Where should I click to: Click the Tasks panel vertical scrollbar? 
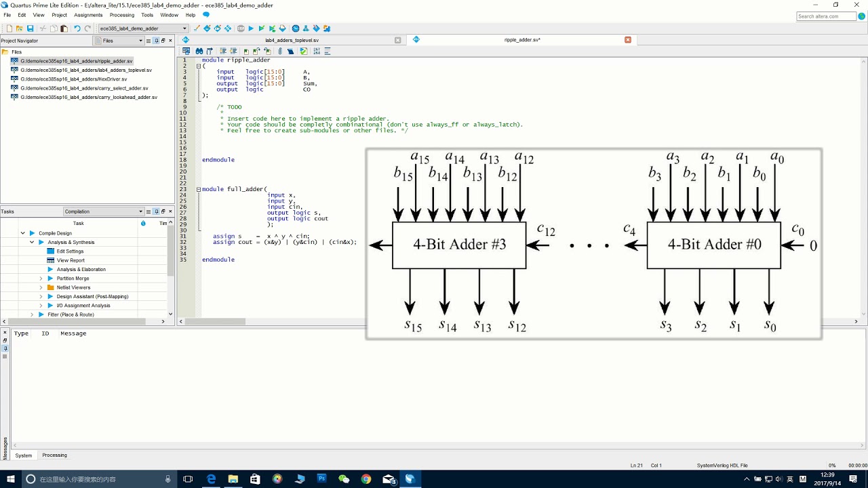[171, 251]
